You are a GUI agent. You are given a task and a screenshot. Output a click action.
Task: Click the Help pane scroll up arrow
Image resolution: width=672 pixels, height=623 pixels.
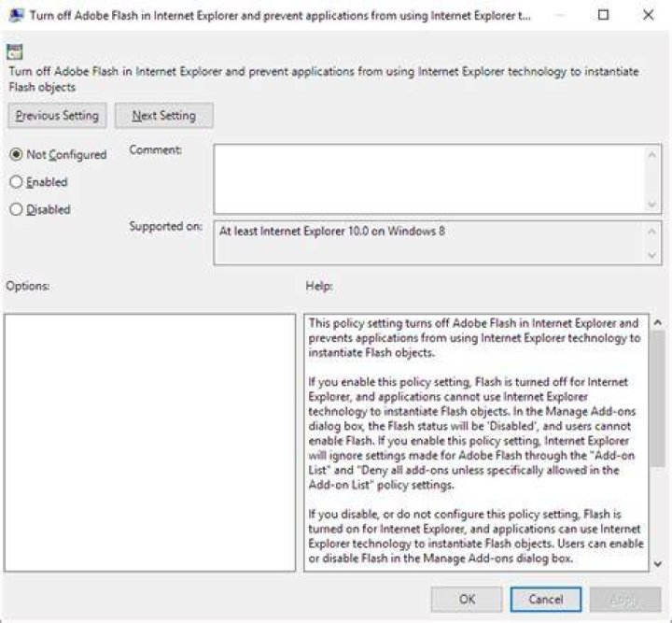pos(658,322)
